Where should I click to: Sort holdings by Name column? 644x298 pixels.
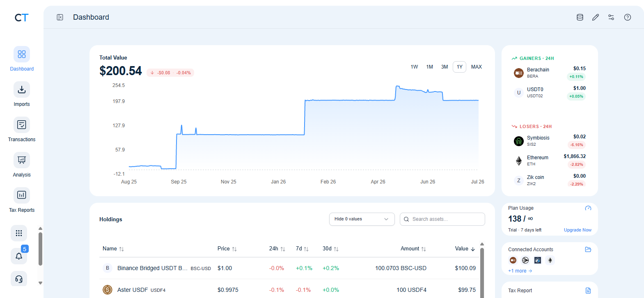tap(113, 249)
